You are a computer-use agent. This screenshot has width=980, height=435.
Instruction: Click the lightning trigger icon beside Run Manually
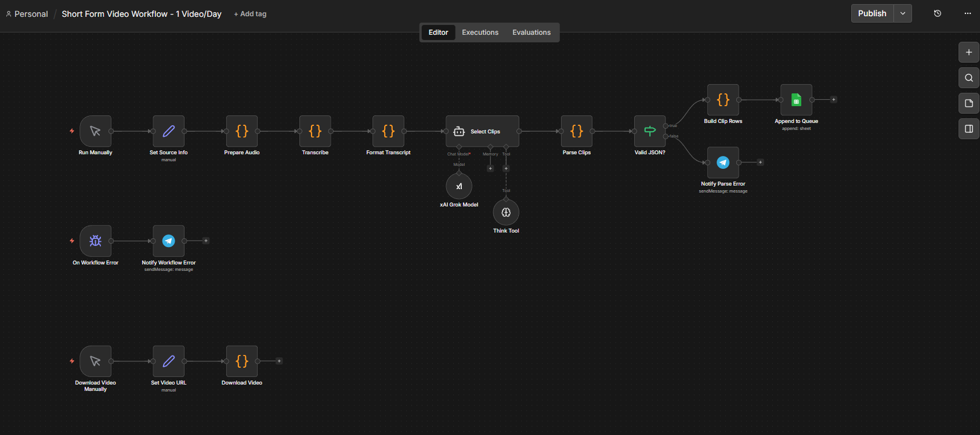coord(72,131)
